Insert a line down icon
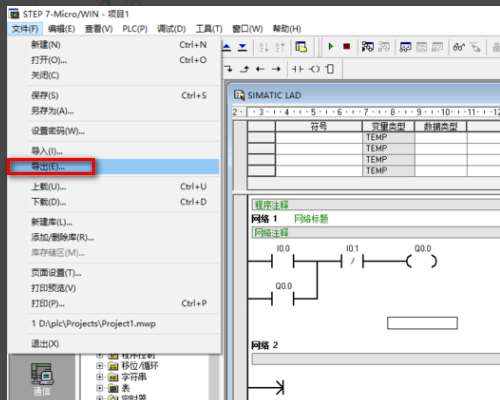500x400 pixels. pos(228,69)
